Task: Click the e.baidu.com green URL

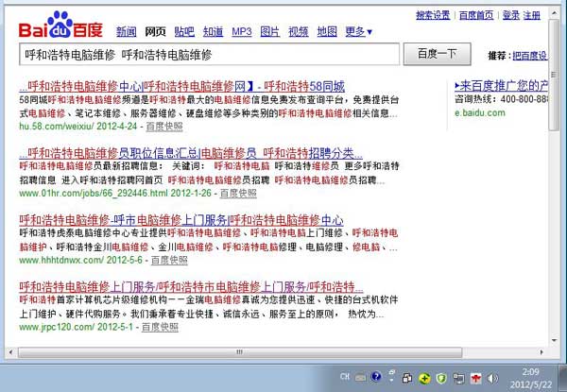Action: click(x=480, y=112)
